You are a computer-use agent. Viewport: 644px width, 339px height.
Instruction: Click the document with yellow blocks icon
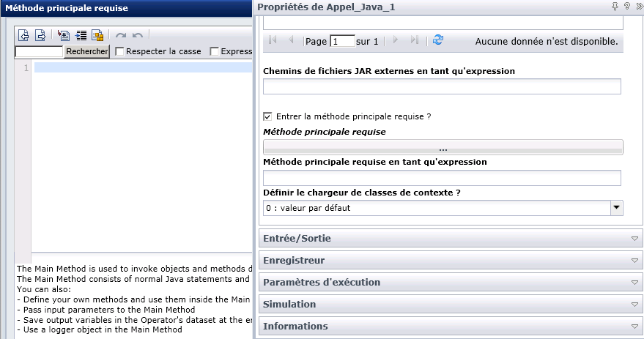(x=97, y=35)
